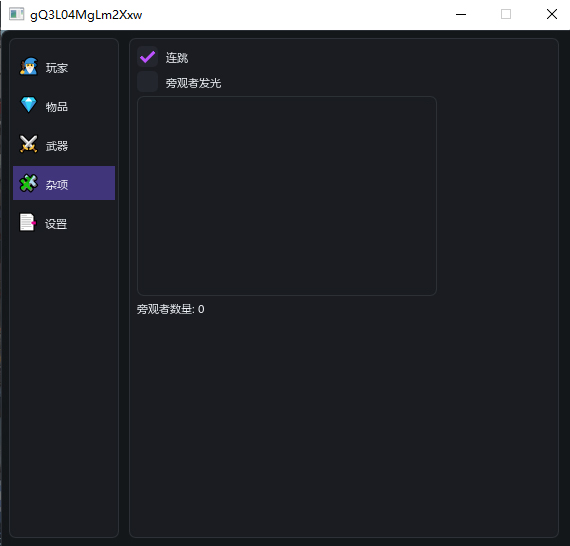The height and width of the screenshot is (546, 570).
Task: Open the document icon next to 设置
Action: click(x=28, y=222)
